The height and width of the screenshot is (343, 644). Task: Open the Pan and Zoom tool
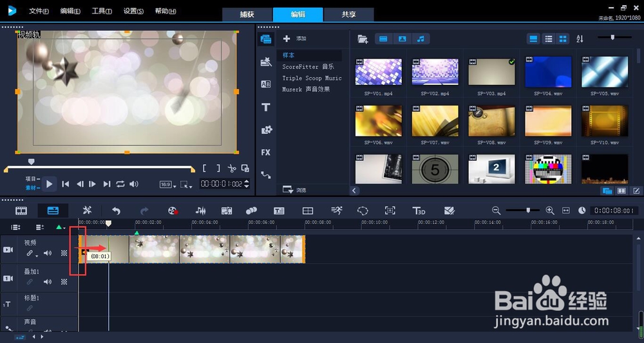point(390,211)
